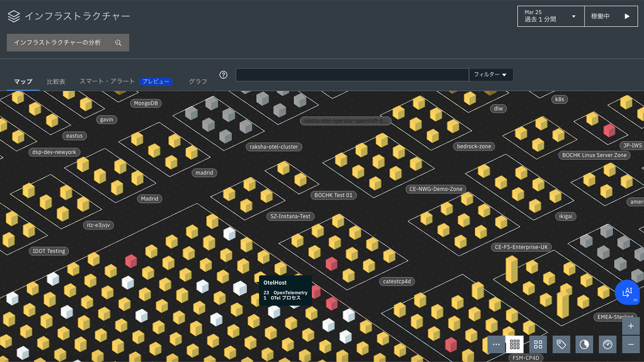Image resolution: width=644 pixels, height=362 pixels.
Task: Click the EMEA-Sterling zone label
Action: click(x=614, y=317)
